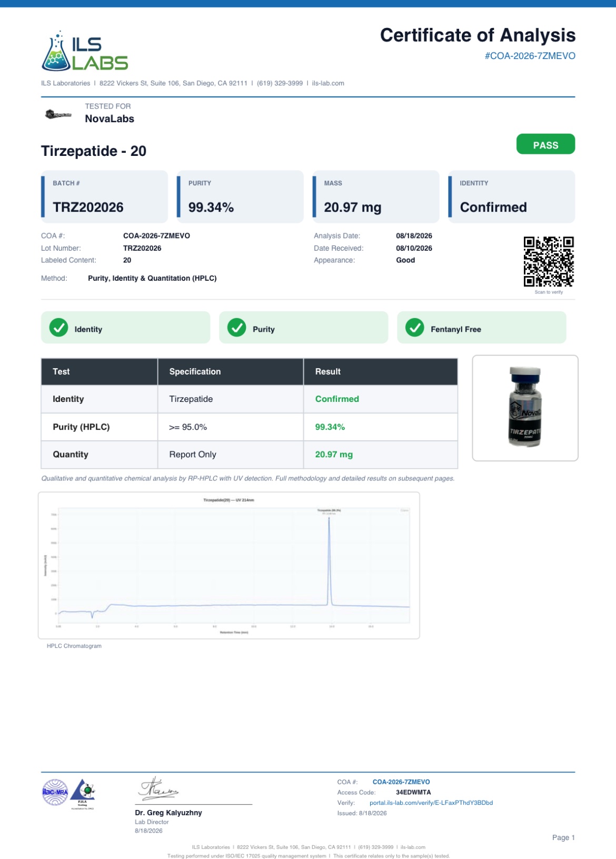Click the italic RP-HPLC methodology note

coord(247,479)
